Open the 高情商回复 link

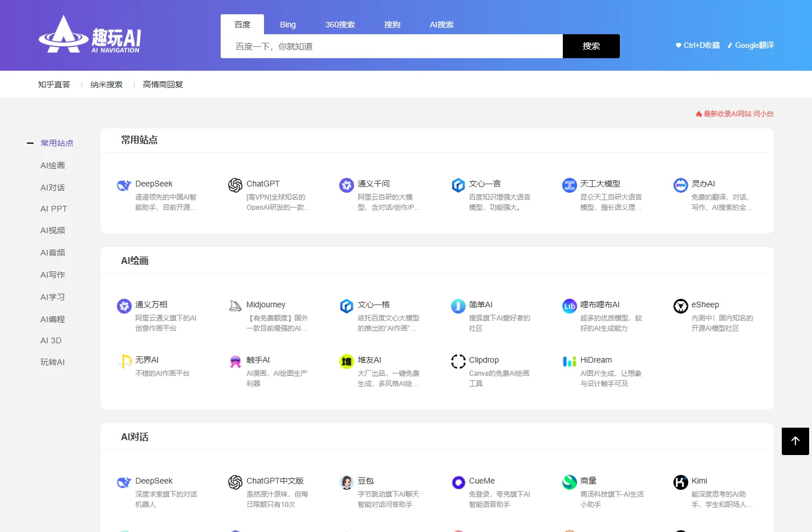tap(163, 84)
